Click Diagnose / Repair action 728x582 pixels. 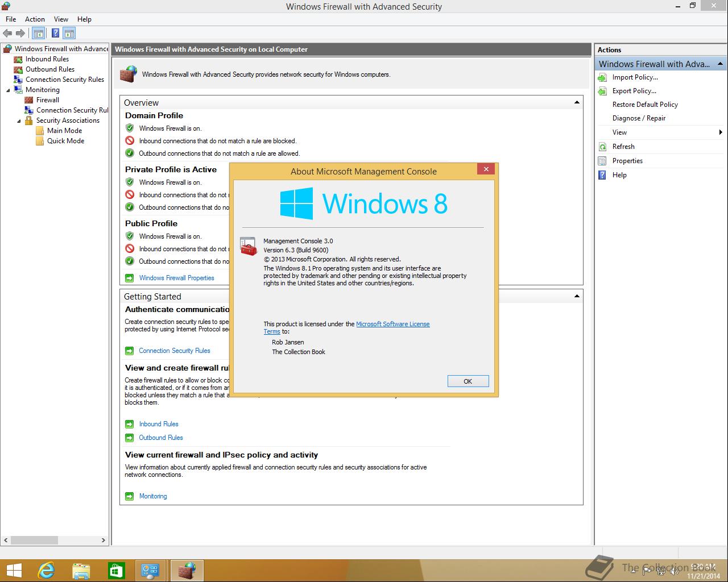coord(639,118)
